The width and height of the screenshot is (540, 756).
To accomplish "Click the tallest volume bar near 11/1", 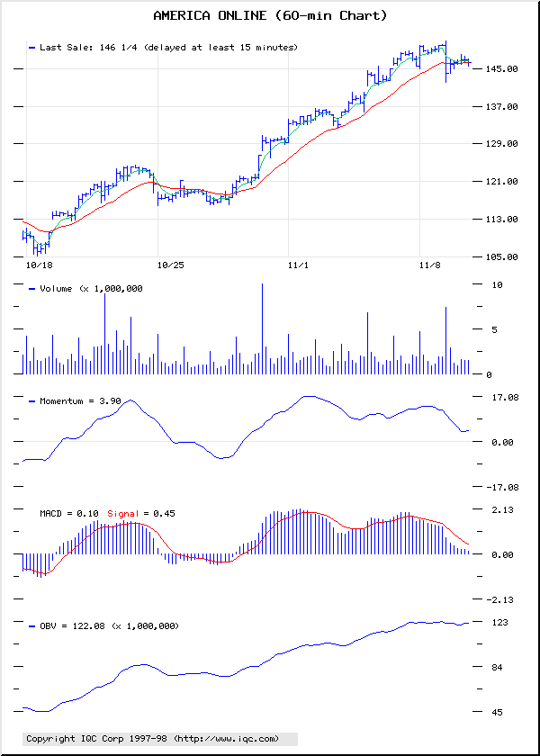I will click(x=262, y=328).
